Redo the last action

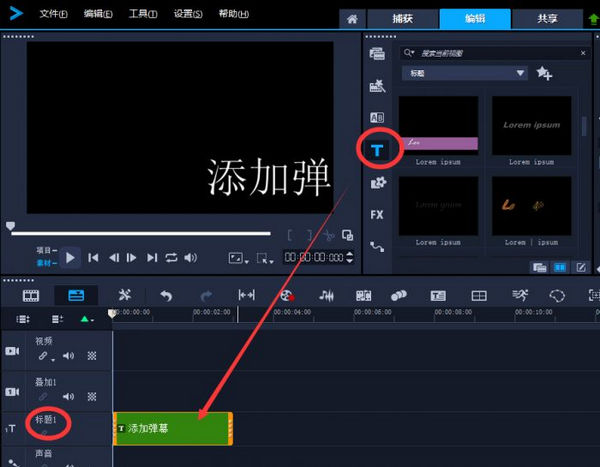[x=206, y=296]
